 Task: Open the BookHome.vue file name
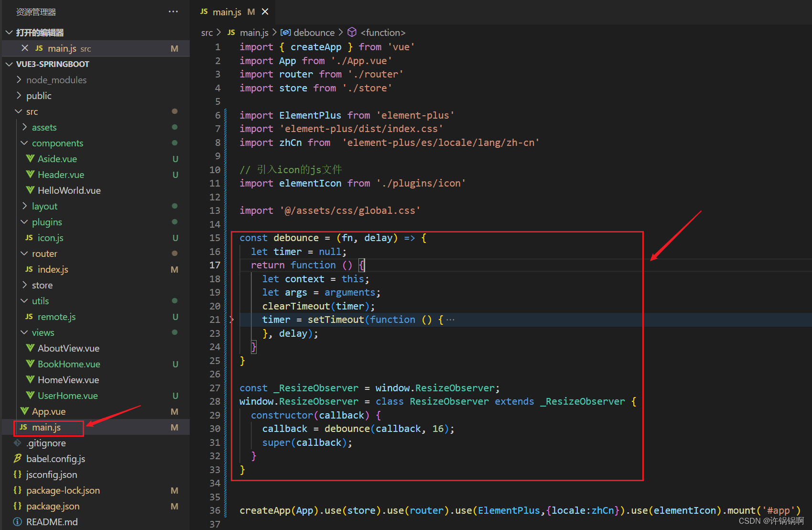[69, 364]
